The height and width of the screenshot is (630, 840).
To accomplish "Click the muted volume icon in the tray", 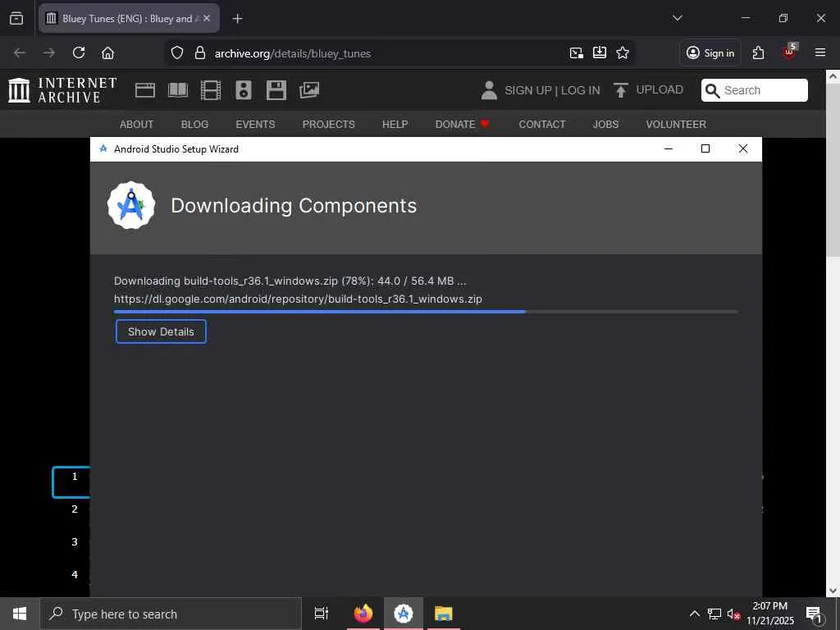I will pos(733,614).
